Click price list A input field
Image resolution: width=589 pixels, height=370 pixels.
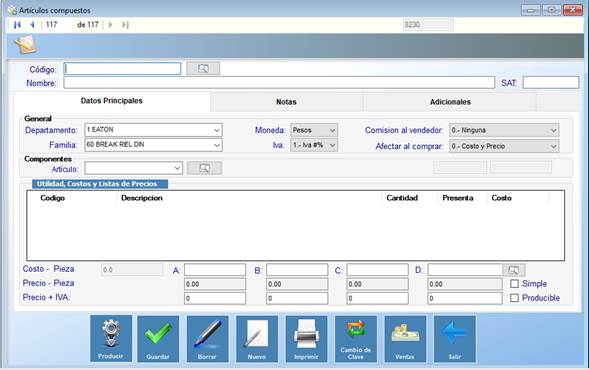pyautogui.click(x=215, y=270)
